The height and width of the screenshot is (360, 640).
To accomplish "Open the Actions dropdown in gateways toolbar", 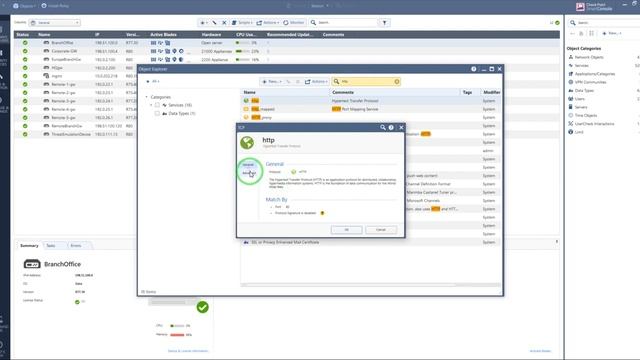I will click(x=268, y=22).
